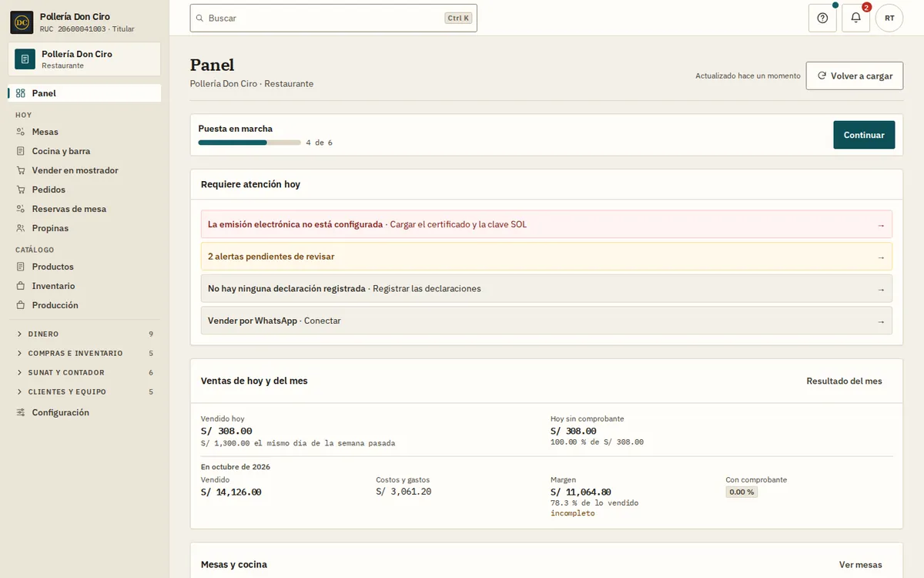Click arrow on Vender por WhatsApp row

[x=881, y=321]
